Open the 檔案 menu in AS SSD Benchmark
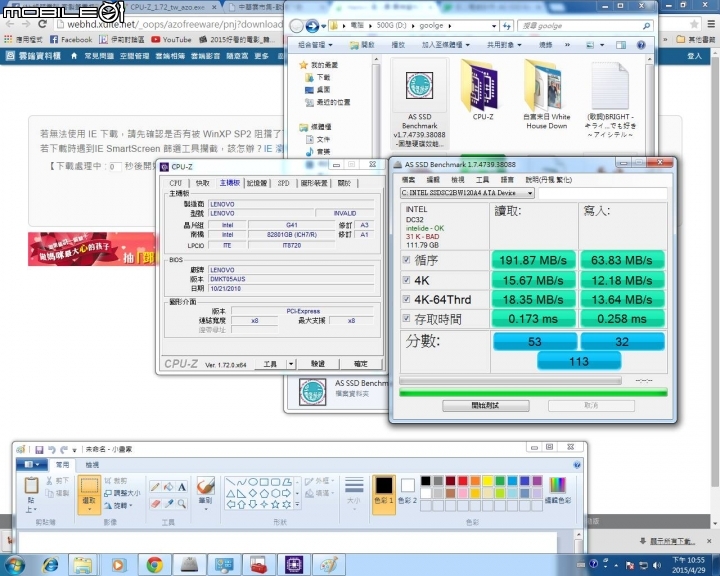Image resolution: width=720 pixels, height=576 pixels. click(408, 180)
